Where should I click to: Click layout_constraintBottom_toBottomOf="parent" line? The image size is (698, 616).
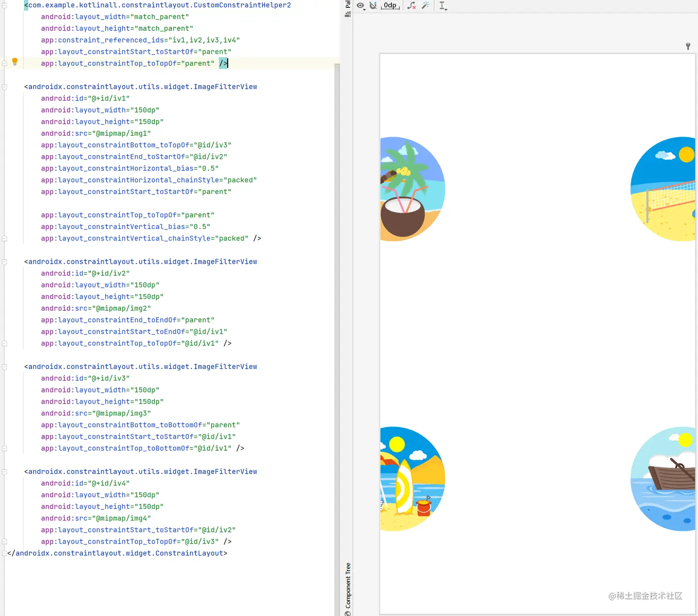point(140,425)
